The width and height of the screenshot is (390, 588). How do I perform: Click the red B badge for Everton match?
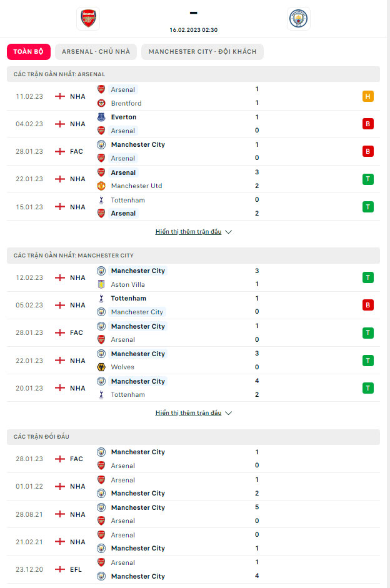click(368, 124)
